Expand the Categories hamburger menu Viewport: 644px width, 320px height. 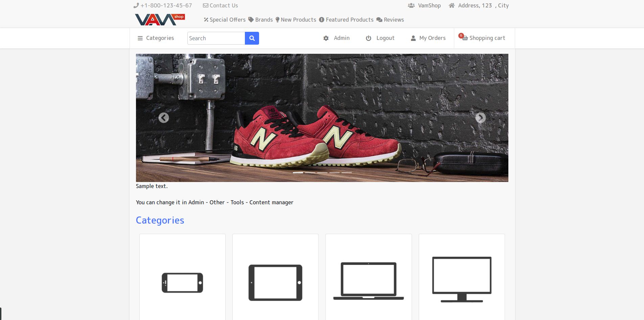(x=156, y=38)
